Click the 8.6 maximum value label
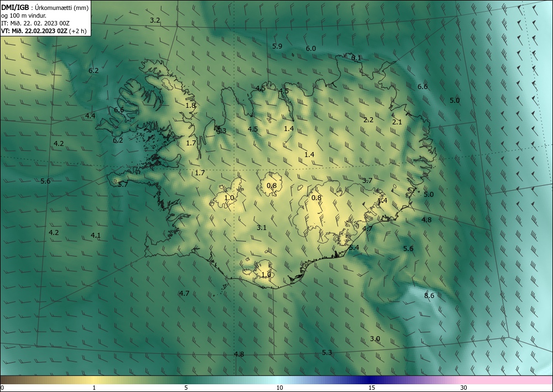Screen dimensions: 553x392 [429, 296]
